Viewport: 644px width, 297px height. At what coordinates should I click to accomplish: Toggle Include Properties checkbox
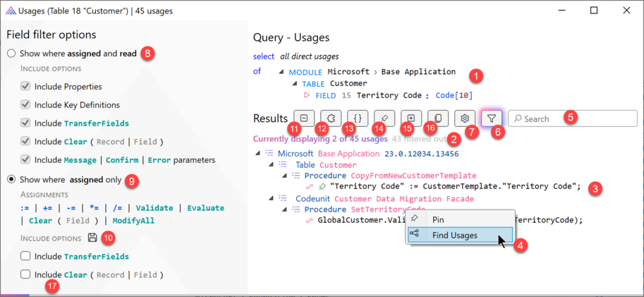25,86
